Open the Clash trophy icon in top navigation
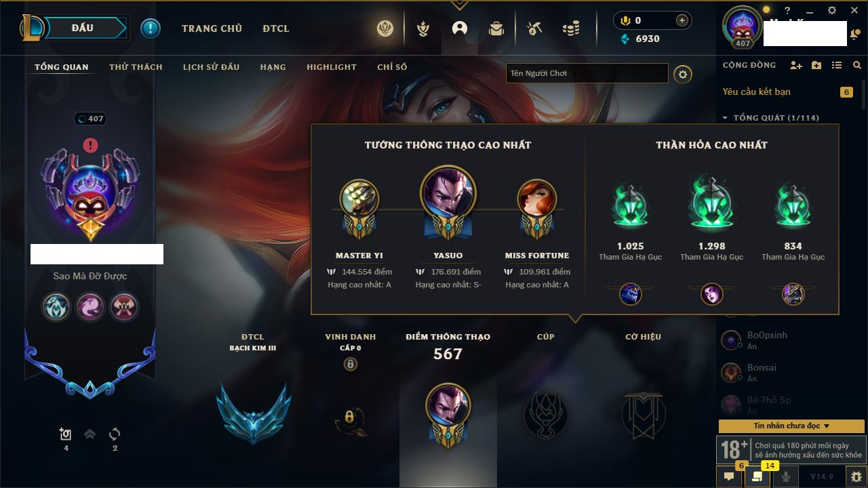 [x=423, y=28]
